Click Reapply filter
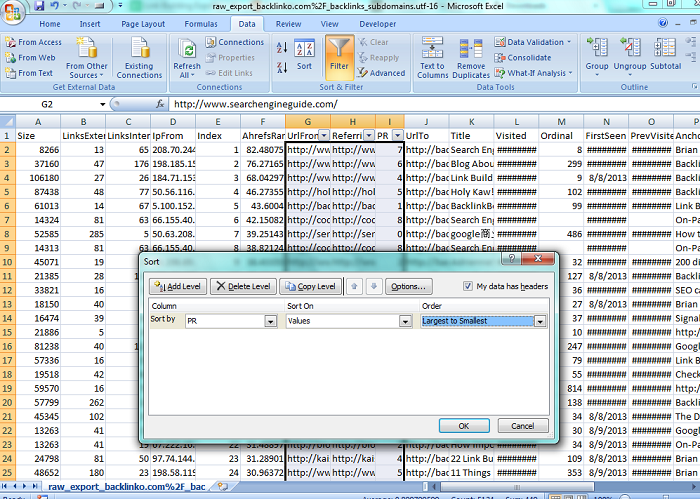The width and height of the screenshot is (700, 499). (x=378, y=58)
